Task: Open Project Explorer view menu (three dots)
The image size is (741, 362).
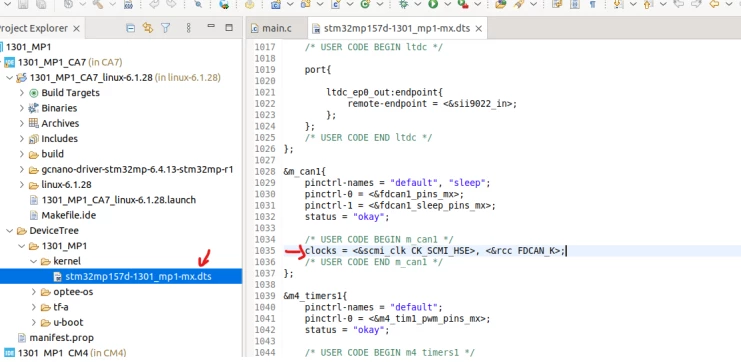Action: click(x=188, y=28)
